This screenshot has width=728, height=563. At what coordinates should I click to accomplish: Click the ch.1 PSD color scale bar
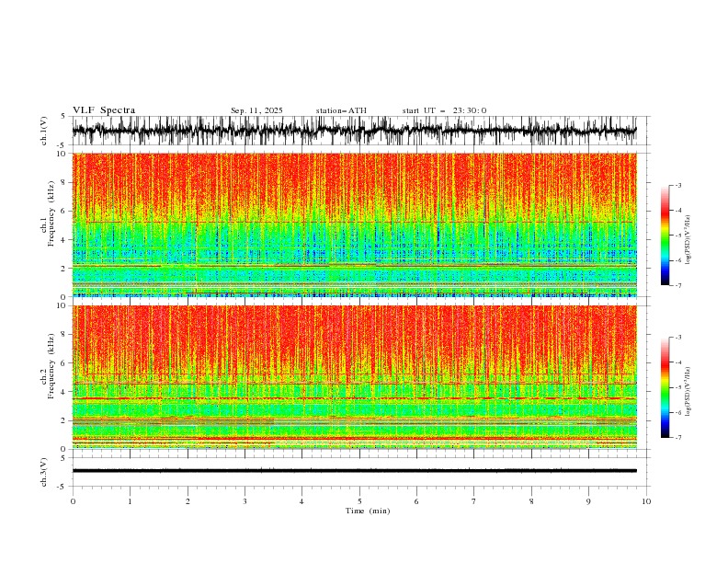click(x=665, y=236)
